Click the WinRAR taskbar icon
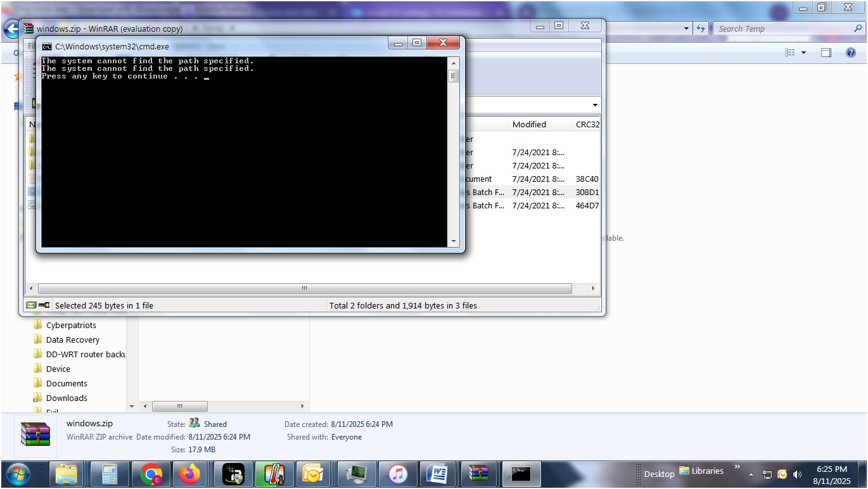The image size is (868, 489). [x=479, y=474]
